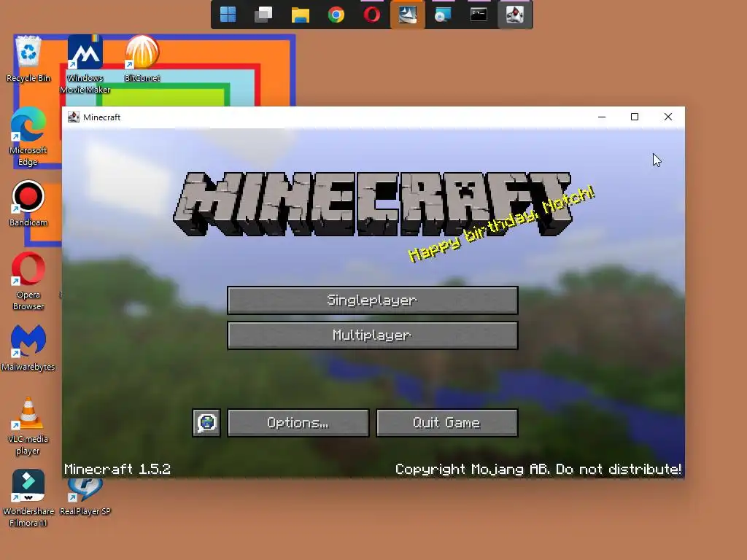This screenshot has height=560, width=747.
Task: Click the 'Happy birthday, Notch!' splash text
Action: (x=501, y=224)
